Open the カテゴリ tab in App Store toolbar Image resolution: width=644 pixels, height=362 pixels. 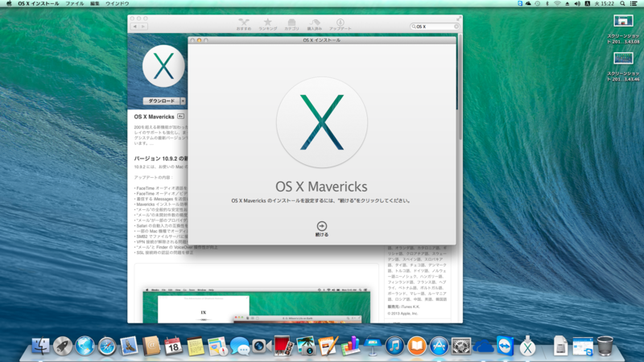pos(291,25)
